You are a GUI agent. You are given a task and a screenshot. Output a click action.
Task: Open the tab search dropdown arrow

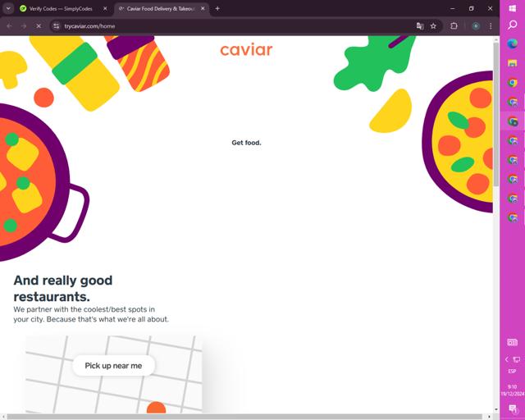(8, 9)
